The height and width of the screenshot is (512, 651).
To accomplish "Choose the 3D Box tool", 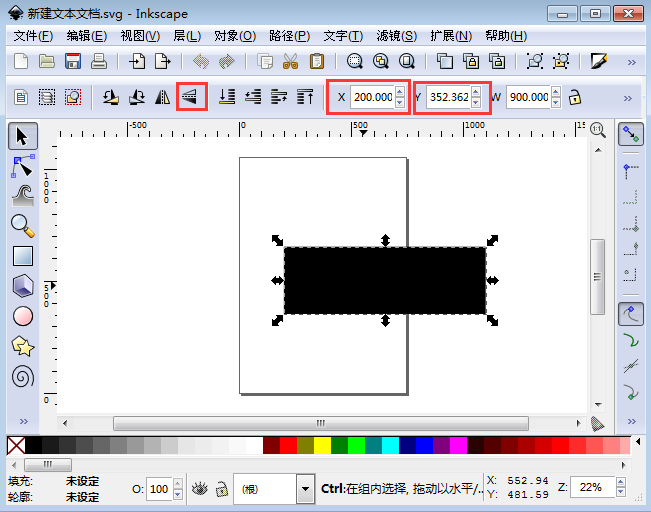I will pyautogui.click(x=23, y=286).
